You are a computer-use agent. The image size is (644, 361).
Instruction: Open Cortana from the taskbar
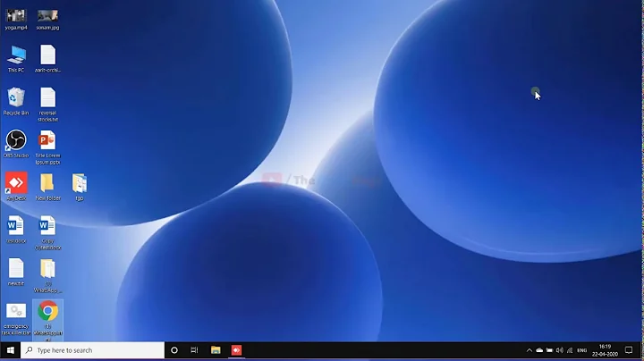click(174, 350)
